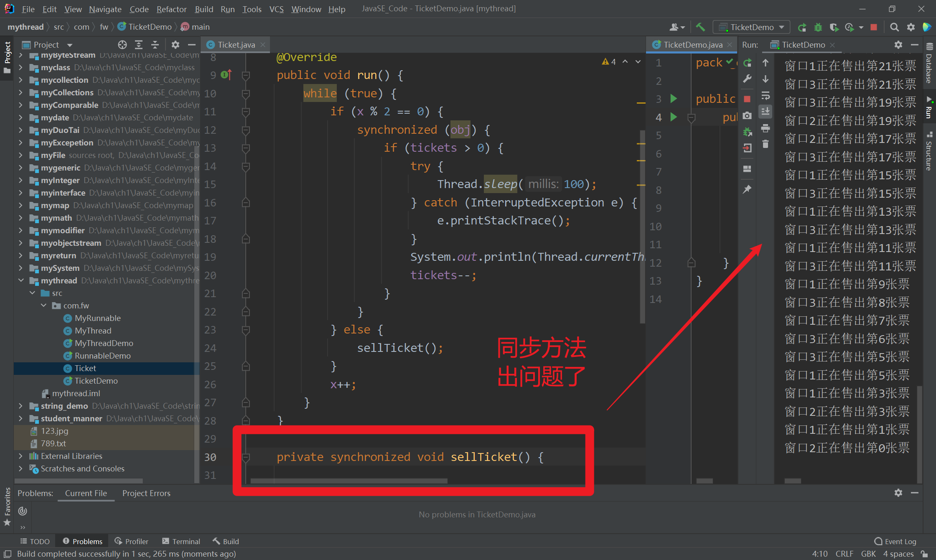The height and width of the screenshot is (560, 936).
Task: Open the Search Everywhere magnifier
Action: coord(894,27)
